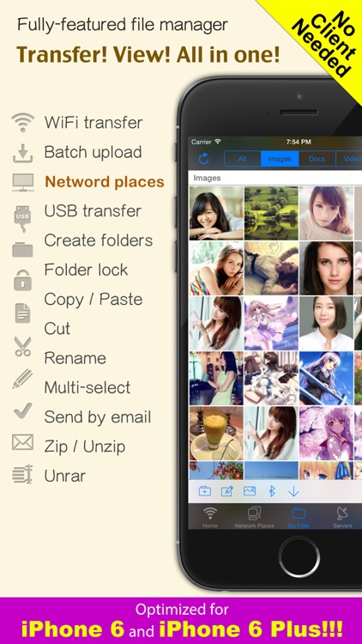Viewport: 362px width, 644px height.
Task: Open the anime girl in purple dress thumbnail
Action: point(271,323)
